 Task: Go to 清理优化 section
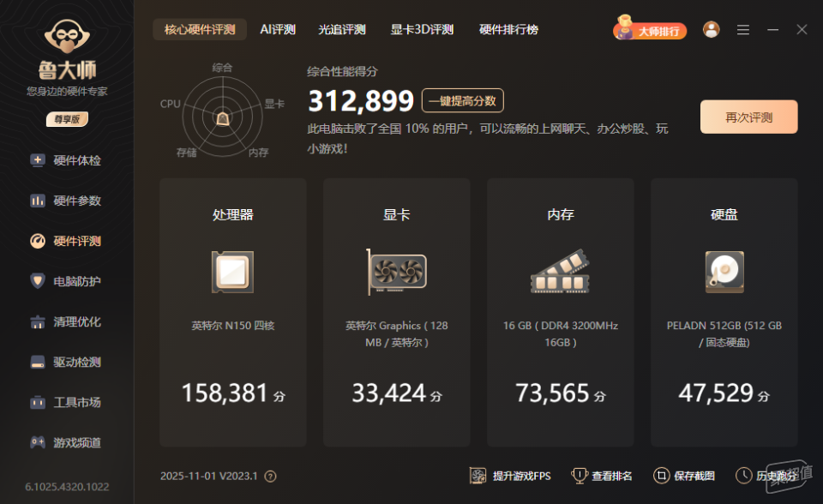point(67,321)
